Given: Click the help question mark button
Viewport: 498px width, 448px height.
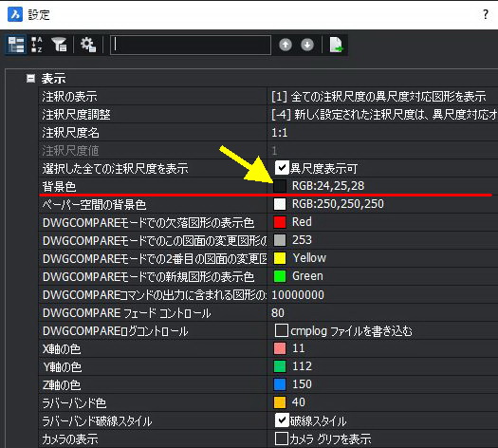Looking at the screenshot, I should [486, 14].
